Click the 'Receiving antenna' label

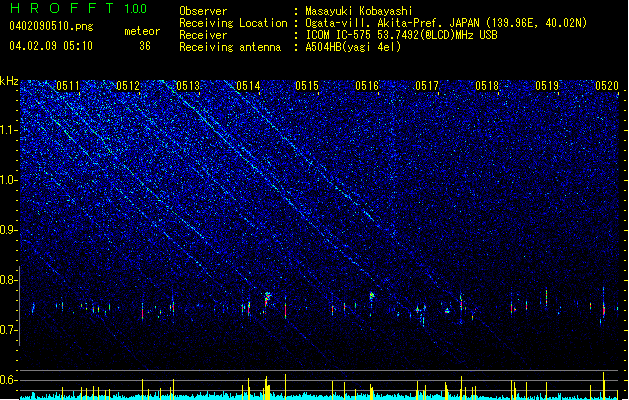point(230,47)
